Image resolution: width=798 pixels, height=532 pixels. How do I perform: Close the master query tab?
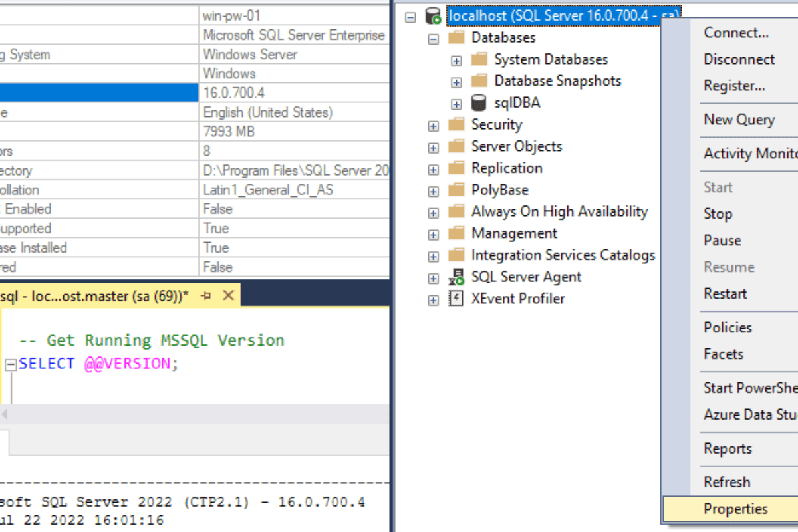(228, 295)
